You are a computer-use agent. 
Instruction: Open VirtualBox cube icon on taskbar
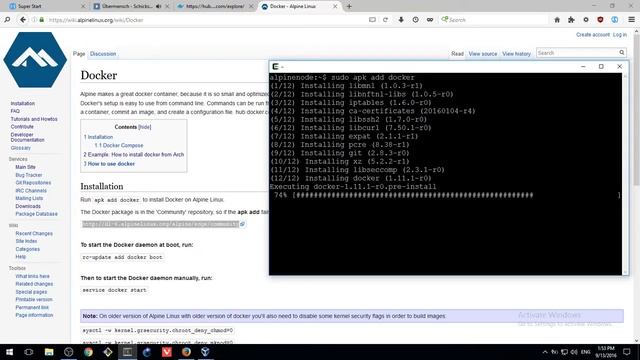click(x=205, y=352)
